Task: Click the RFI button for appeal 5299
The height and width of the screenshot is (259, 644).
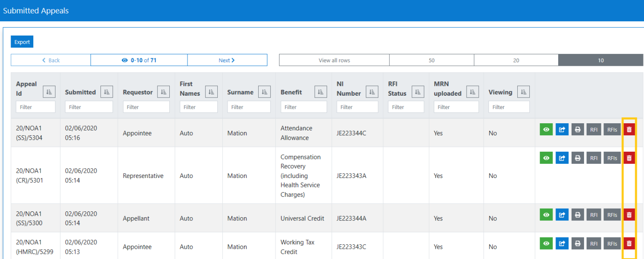Action: pos(594,243)
